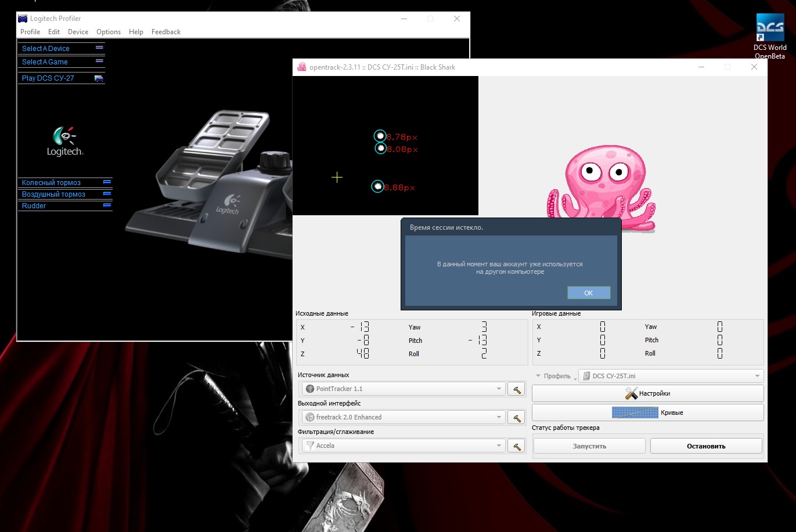Click the pink octopus mascot image
This screenshot has height=532, width=796.
pyautogui.click(x=601, y=187)
